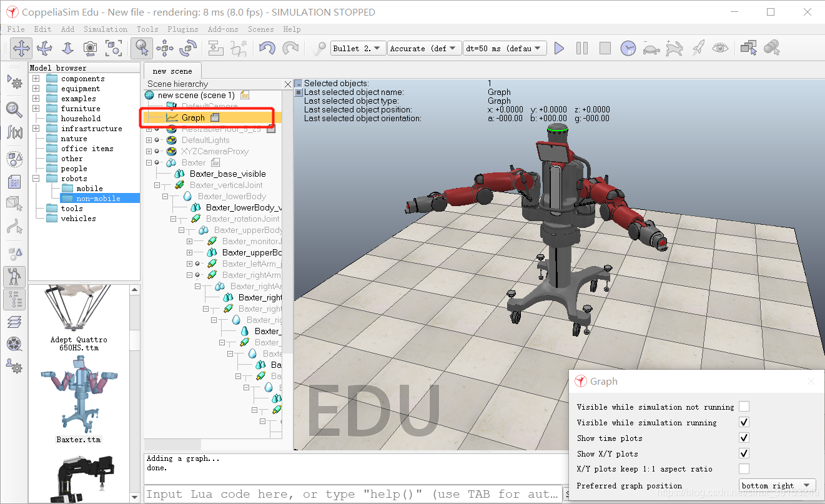Image resolution: width=825 pixels, height=504 pixels.
Task: Open the Tools menu
Action: point(147,29)
